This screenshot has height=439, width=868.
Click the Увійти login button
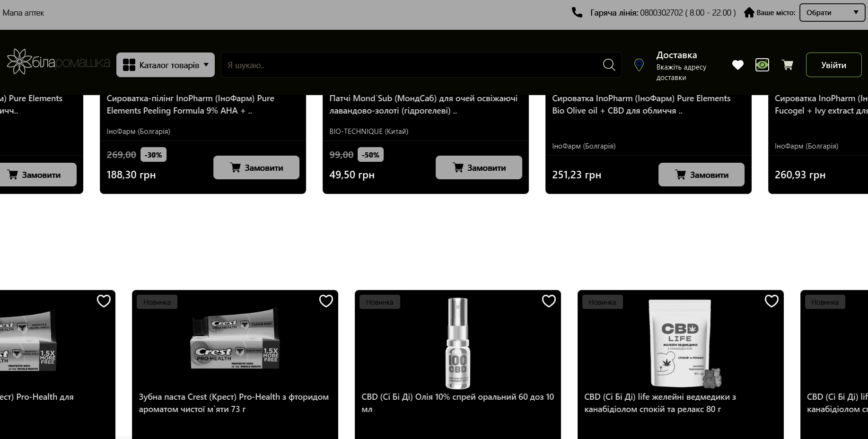[833, 65]
